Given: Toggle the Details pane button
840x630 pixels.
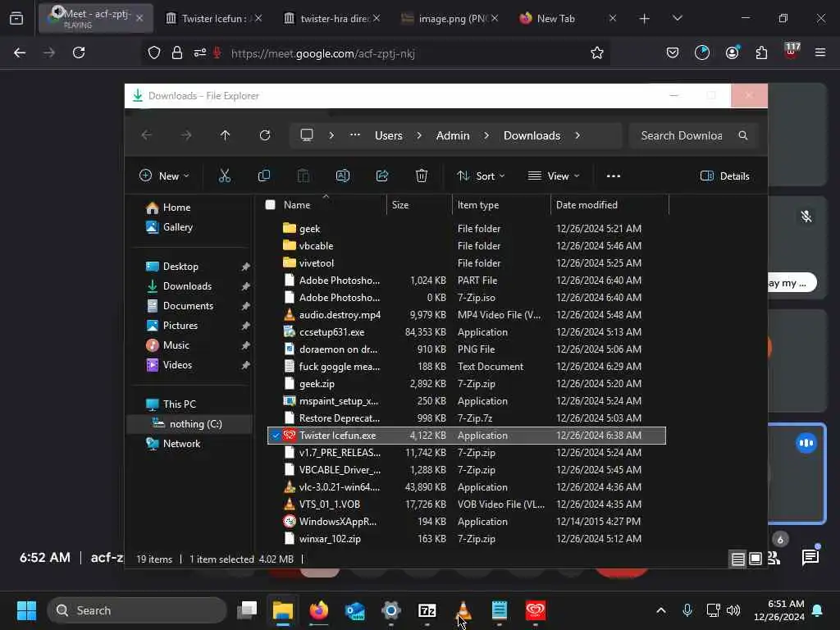Looking at the screenshot, I should pos(725,176).
